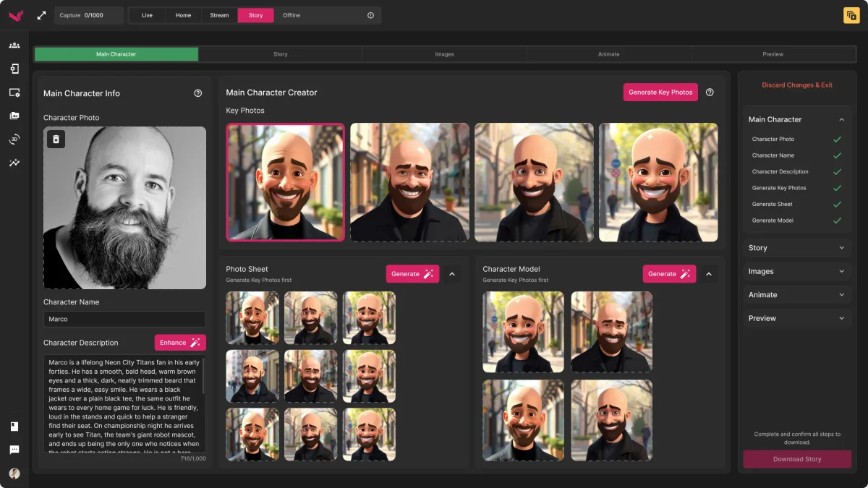Image resolution: width=868 pixels, height=488 pixels.
Task: Click Generate in the Character Model section
Action: 669,274
